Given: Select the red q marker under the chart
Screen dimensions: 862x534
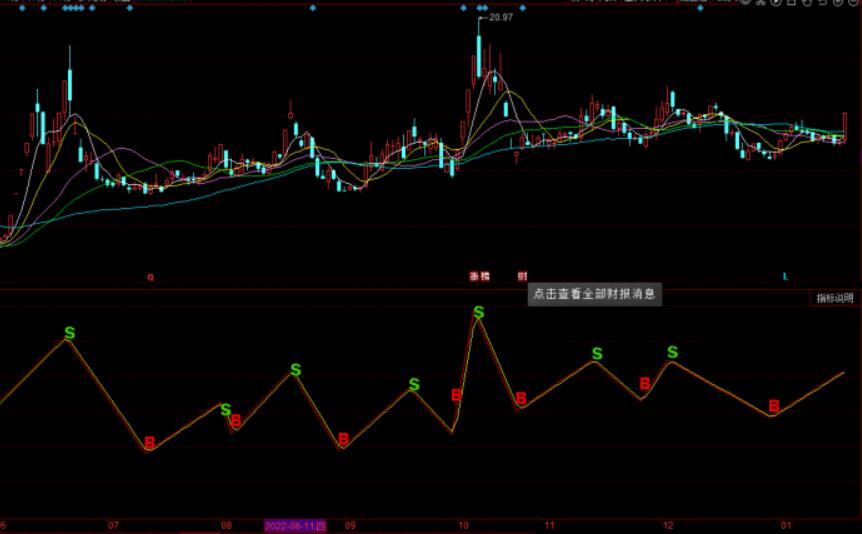Looking at the screenshot, I should pos(151,276).
